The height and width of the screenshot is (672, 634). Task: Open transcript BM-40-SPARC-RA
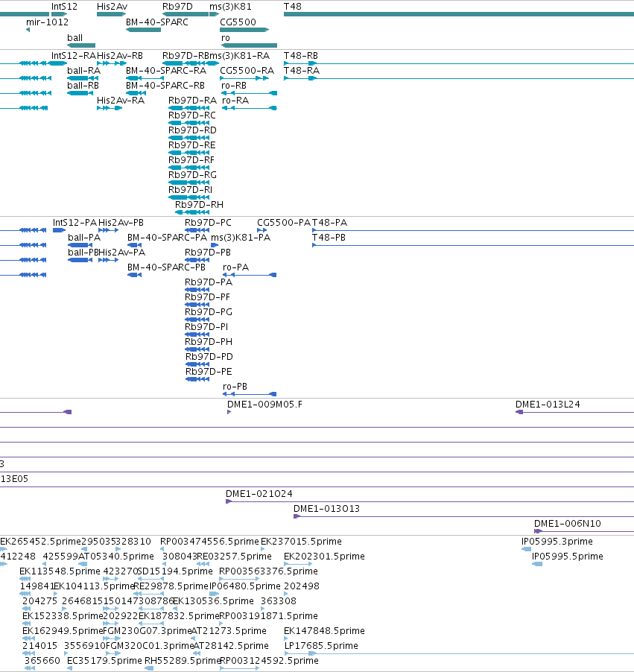166,71
